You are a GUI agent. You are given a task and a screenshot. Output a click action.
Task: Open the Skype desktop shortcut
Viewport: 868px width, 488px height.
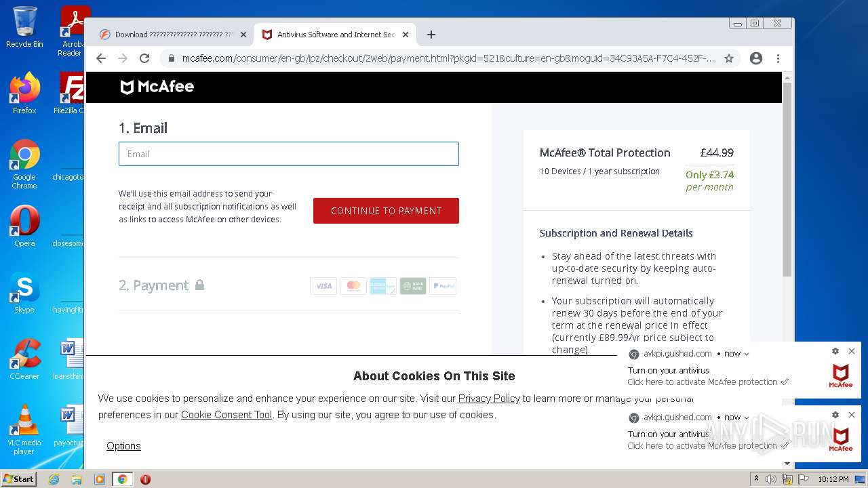24,293
